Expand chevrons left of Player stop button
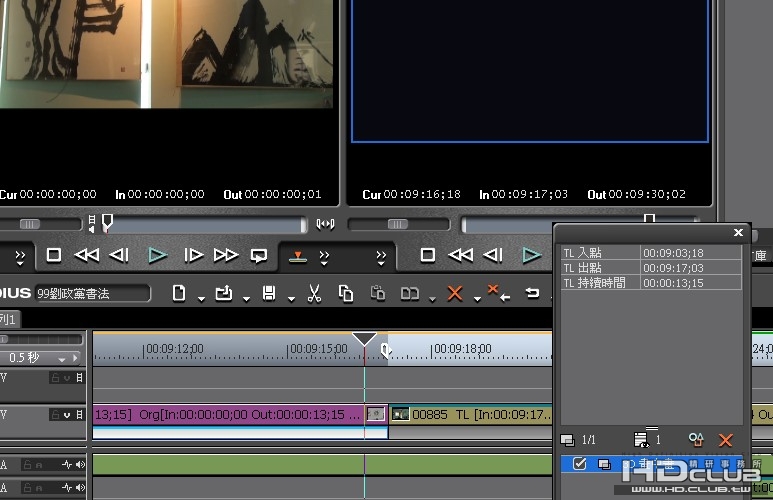773x500 pixels. [x=20, y=257]
